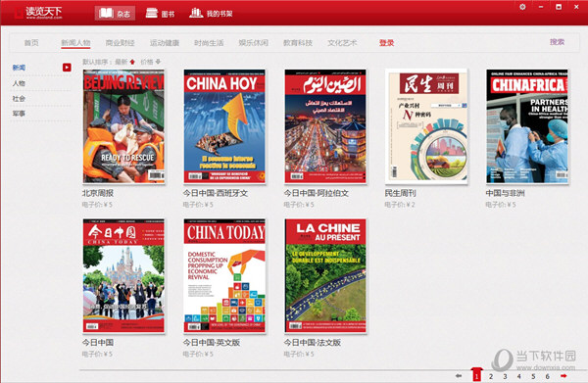The width and height of the screenshot is (588, 383).
Task: Go to the next page with red right arrow
Action: click(563, 376)
